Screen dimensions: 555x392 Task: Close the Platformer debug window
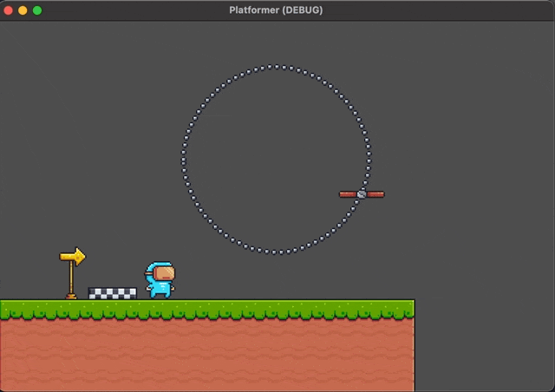coord(9,10)
